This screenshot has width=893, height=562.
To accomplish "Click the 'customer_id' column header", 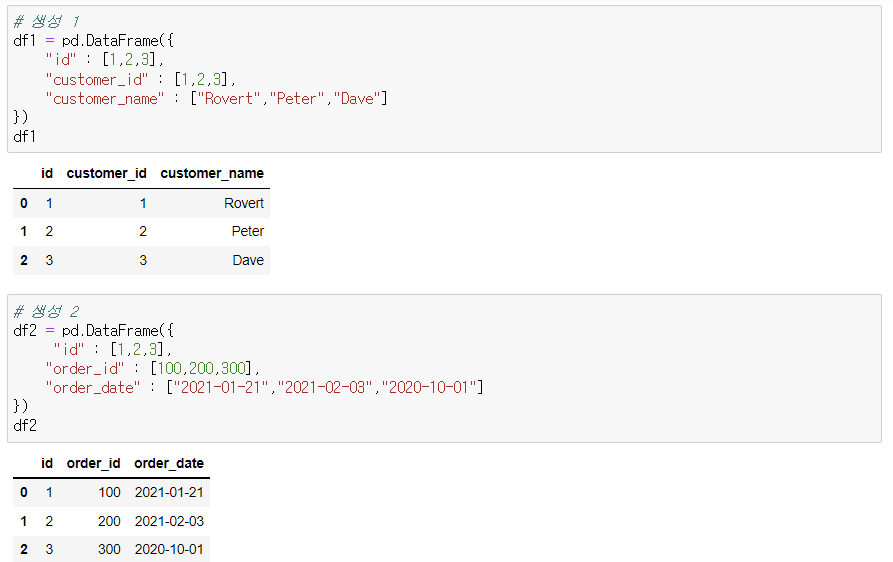I will 106,173.
